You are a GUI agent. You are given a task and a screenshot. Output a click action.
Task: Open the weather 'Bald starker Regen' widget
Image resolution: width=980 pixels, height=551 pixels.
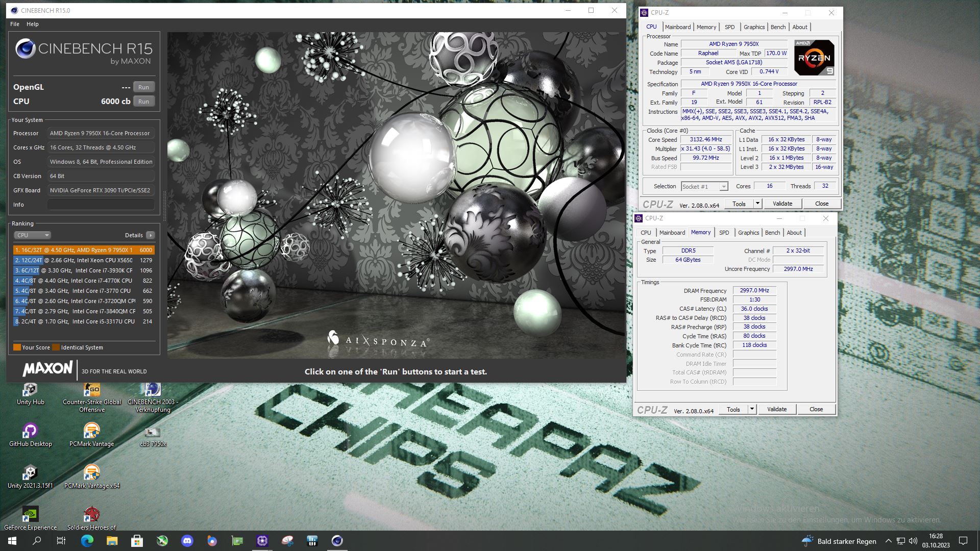[839, 541]
